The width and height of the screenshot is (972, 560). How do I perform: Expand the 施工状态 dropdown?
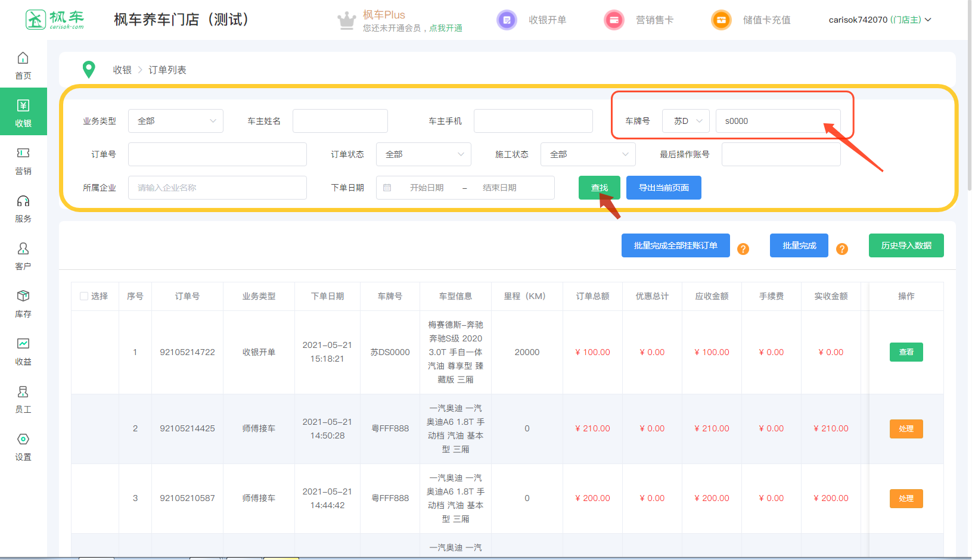[588, 154]
